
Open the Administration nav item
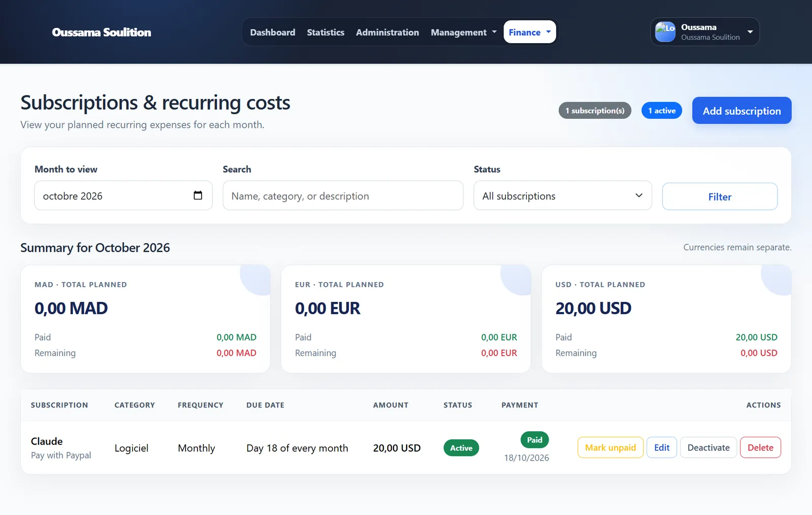388,32
